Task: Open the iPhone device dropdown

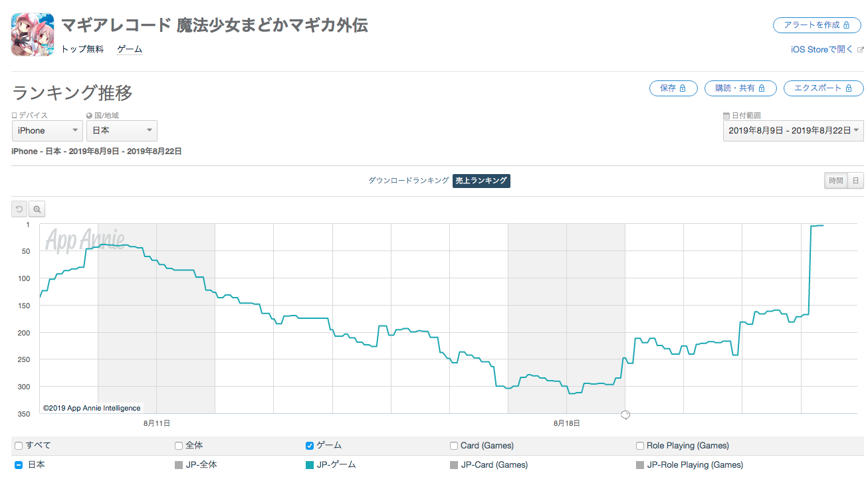Action: [x=47, y=131]
